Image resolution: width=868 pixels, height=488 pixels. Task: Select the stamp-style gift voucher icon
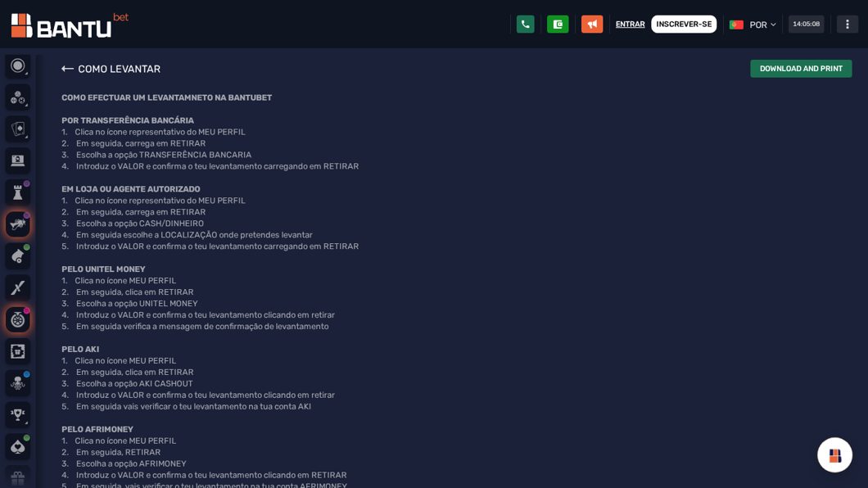[x=18, y=350]
